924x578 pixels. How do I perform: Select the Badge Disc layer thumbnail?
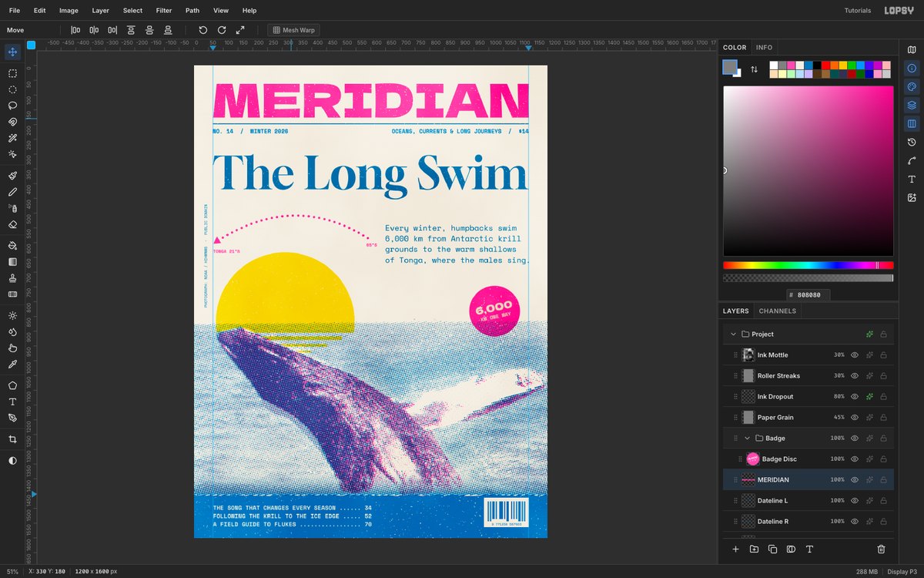click(x=752, y=459)
